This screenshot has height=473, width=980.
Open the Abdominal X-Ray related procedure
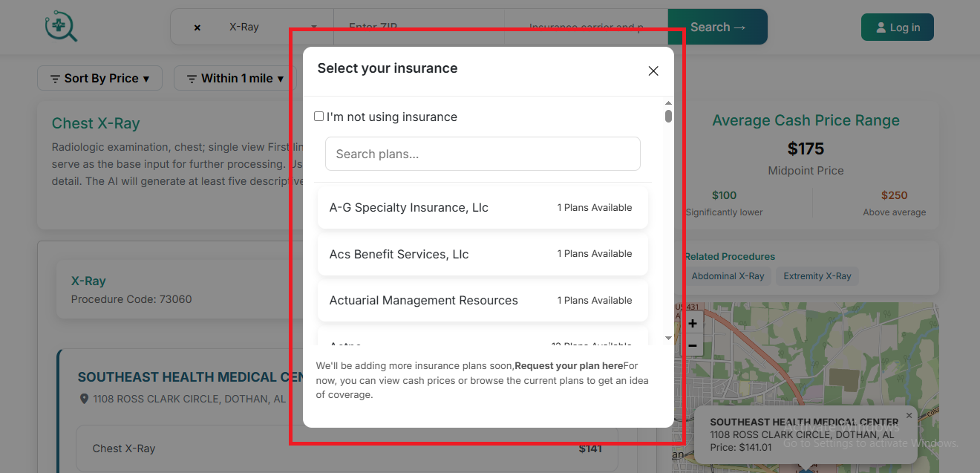click(728, 276)
